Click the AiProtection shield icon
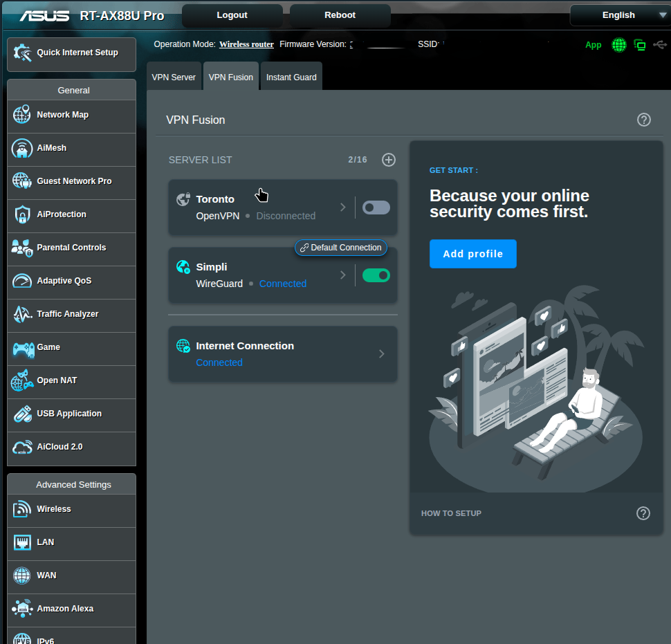 coord(22,214)
